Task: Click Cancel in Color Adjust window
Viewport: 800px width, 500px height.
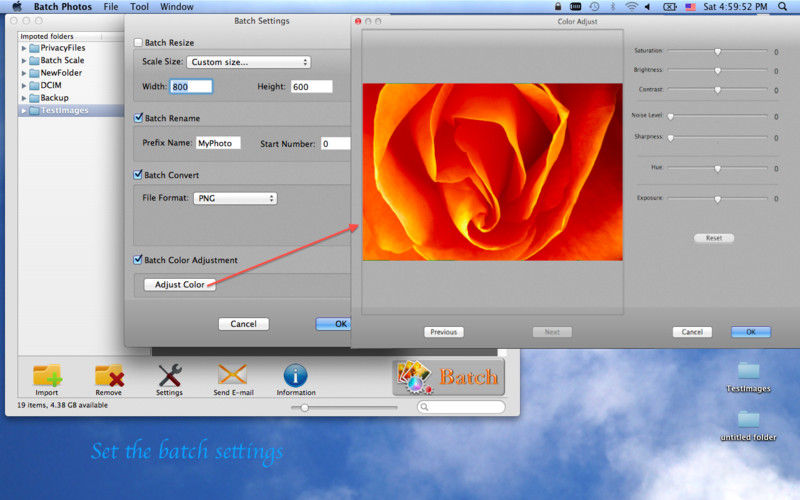Action: (692, 332)
